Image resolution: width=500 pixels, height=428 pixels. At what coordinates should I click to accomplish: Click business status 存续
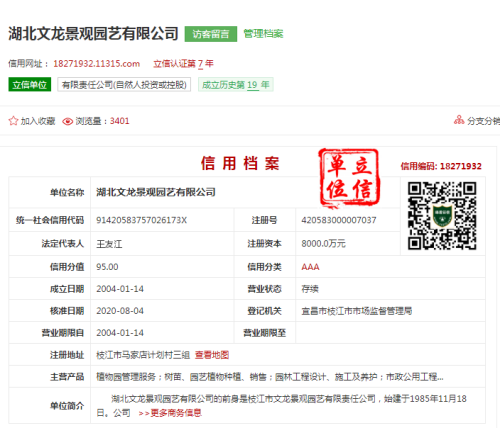310,289
